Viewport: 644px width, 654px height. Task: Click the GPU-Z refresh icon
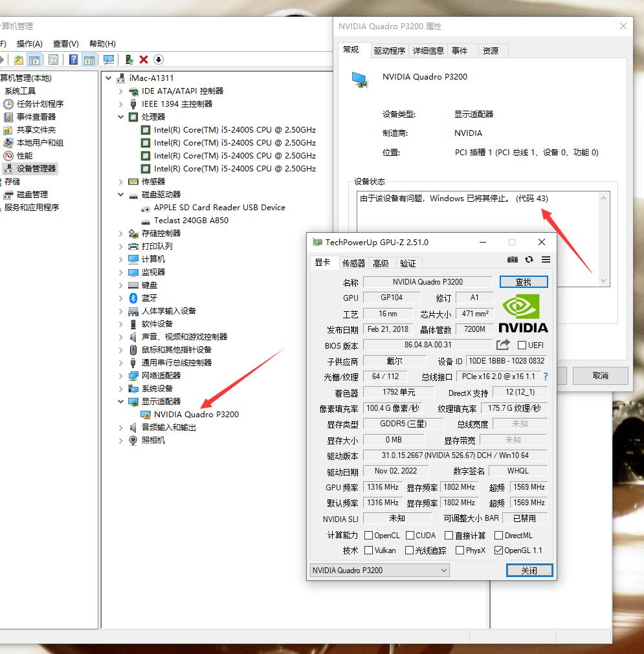[x=529, y=259]
